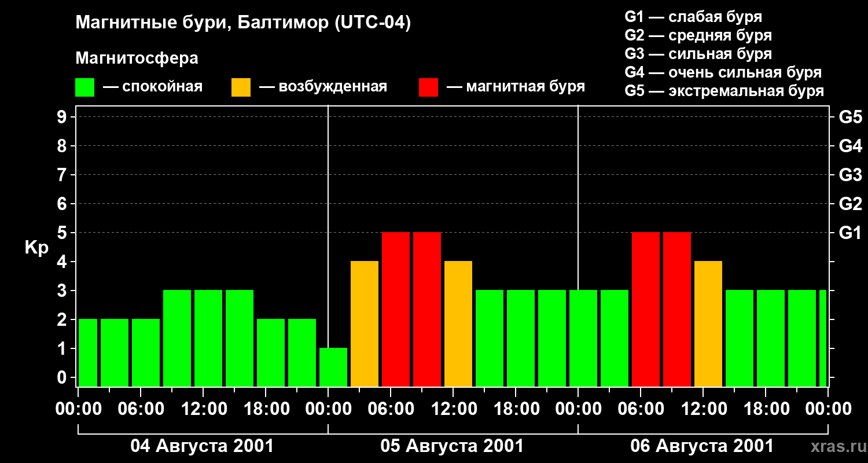Click the yellow 'возбужденная' legend swatch

[241, 87]
